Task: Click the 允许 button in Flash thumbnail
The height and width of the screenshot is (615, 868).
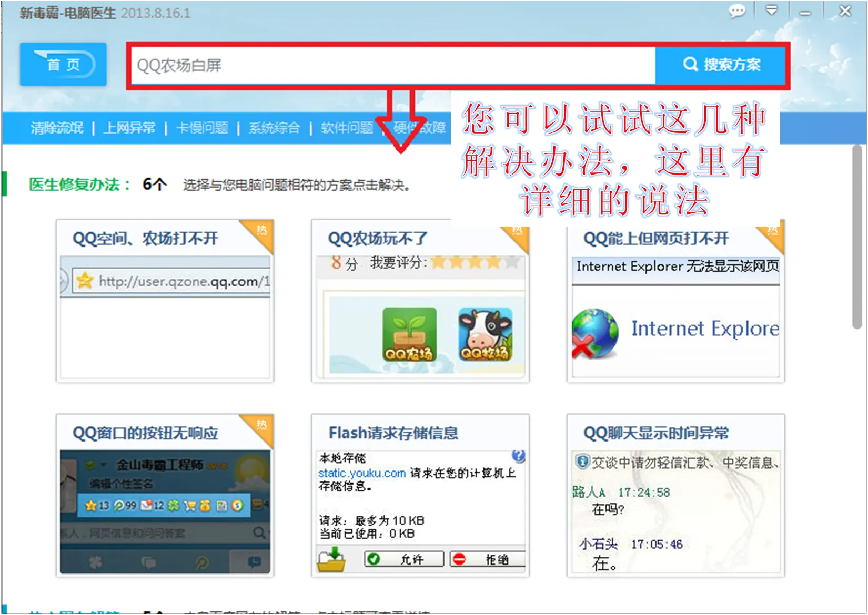Action: point(404,559)
